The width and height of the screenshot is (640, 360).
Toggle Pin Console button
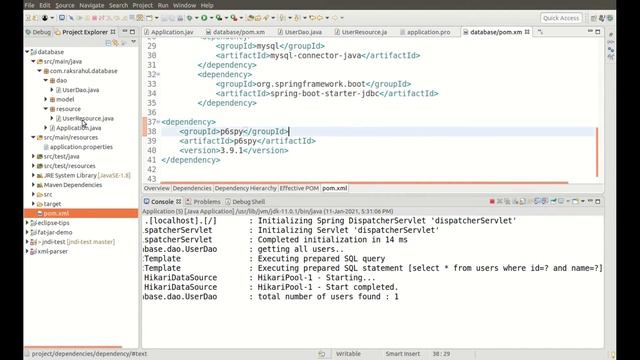(553, 202)
